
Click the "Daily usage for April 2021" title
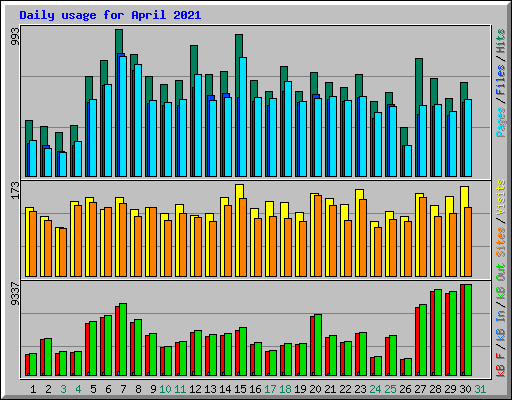tap(110, 15)
